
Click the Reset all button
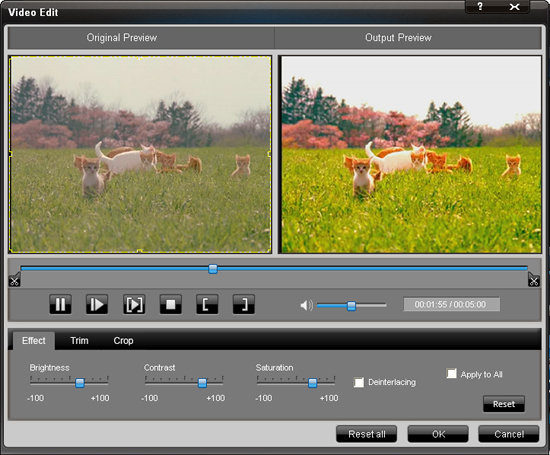point(367,434)
